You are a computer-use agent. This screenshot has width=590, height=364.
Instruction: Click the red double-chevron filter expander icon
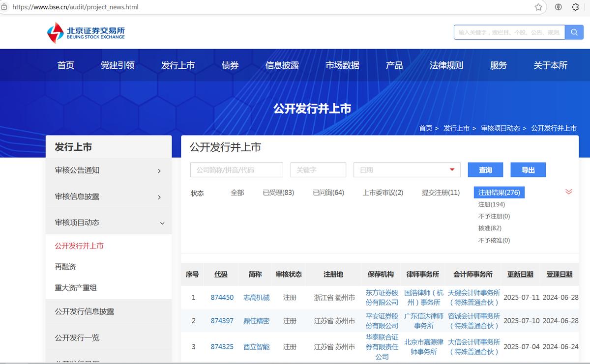569,192
